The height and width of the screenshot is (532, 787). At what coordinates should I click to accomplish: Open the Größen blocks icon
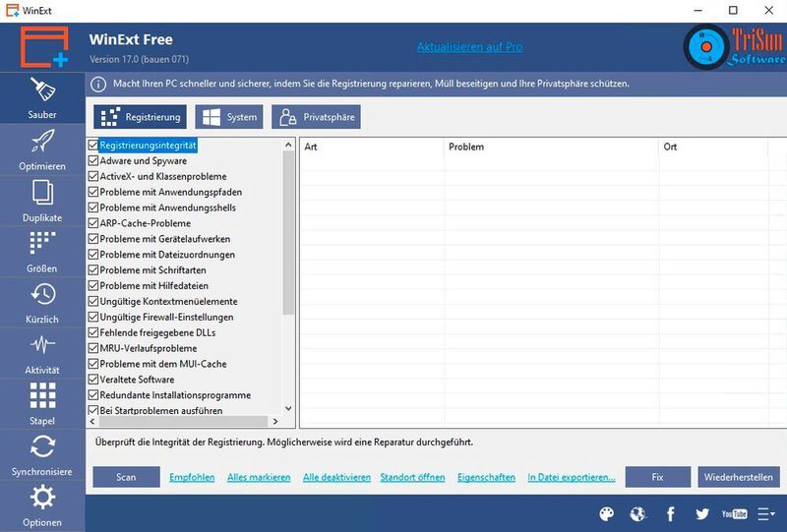pyautogui.click(x=42, y=252)
